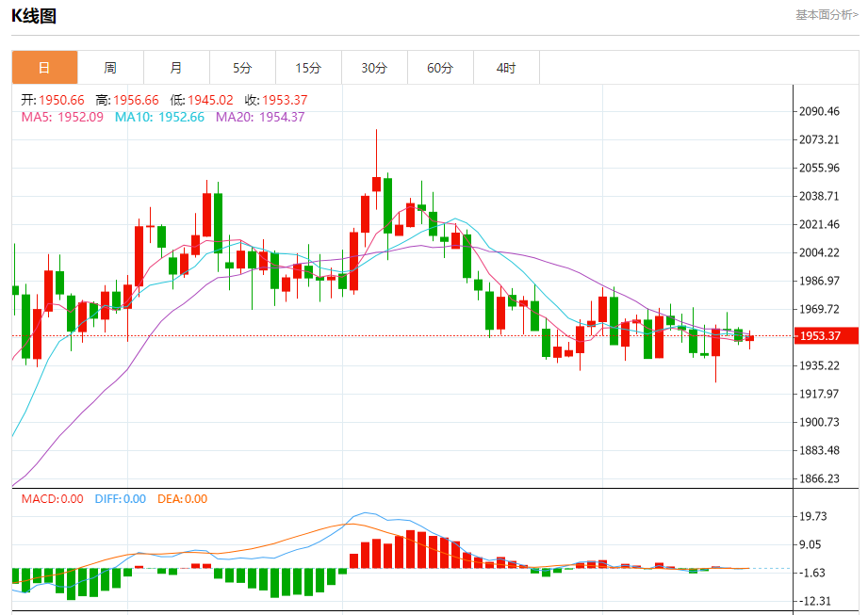Click the -12.31 MACD axis label
Image resolution: width=868 pixels, height=615 pixels.
point(814,601)
